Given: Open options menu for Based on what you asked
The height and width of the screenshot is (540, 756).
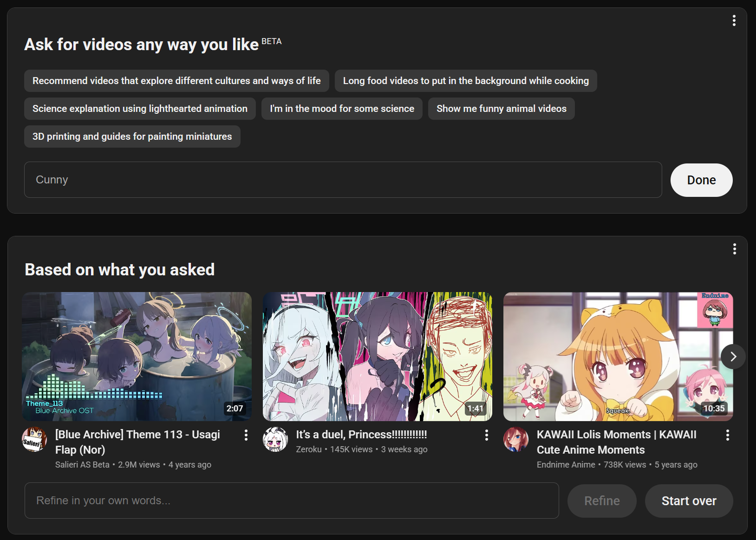Looking at the screenshot, I should click(734, 249).
